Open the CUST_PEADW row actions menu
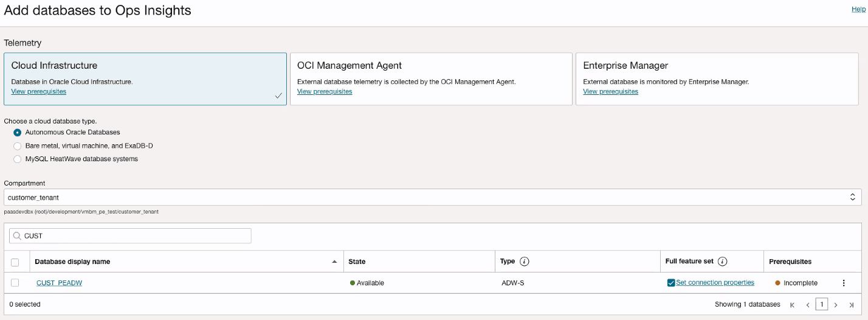Screen dimensions: 868x320 coord(843,283)
